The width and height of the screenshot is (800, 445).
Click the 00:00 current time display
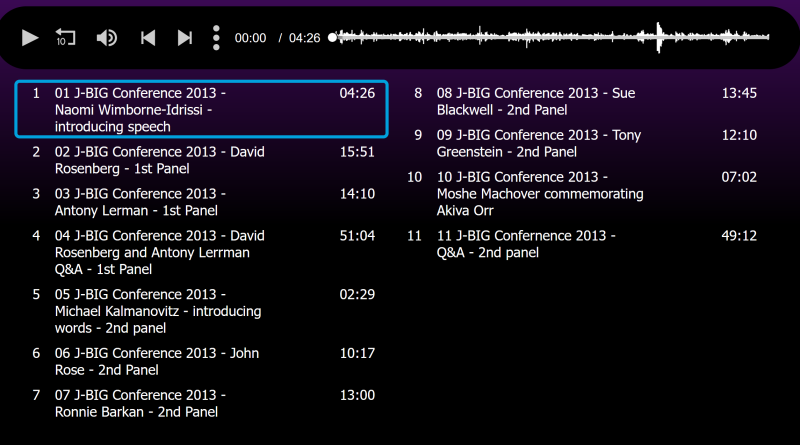coord(250,38)
